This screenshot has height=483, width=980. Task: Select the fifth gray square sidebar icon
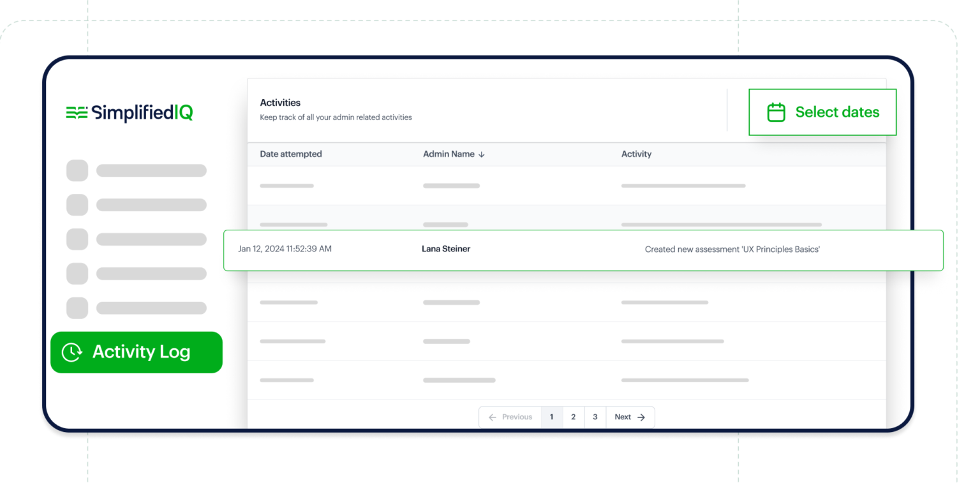77,308
